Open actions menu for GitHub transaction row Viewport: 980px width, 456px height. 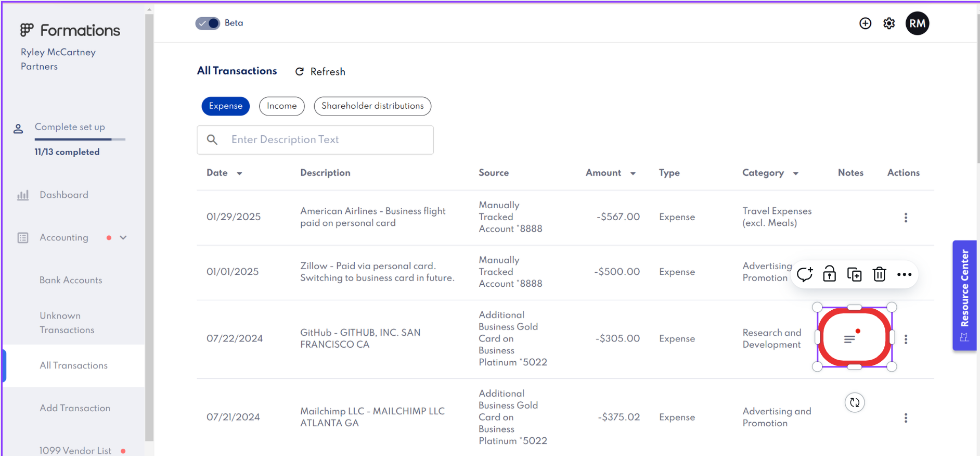tap(906, 339)
